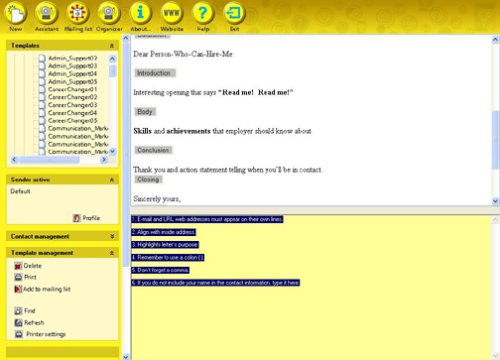Screen dimensions: 500x360
Task: Click the Closing section tag
Action: [148, 179]
